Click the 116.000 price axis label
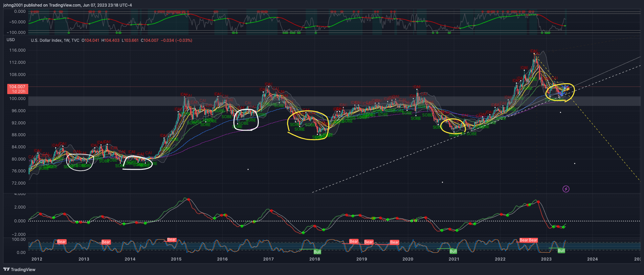Image resolution: width=644 pixels, height=275 pixels. point(17,50)
